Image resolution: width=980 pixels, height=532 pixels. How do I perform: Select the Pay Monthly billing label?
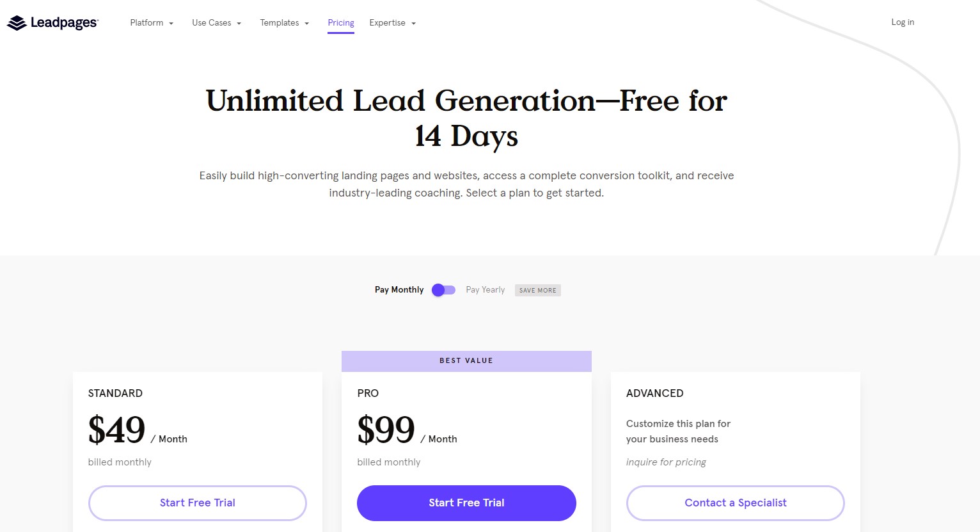point(399,290)
